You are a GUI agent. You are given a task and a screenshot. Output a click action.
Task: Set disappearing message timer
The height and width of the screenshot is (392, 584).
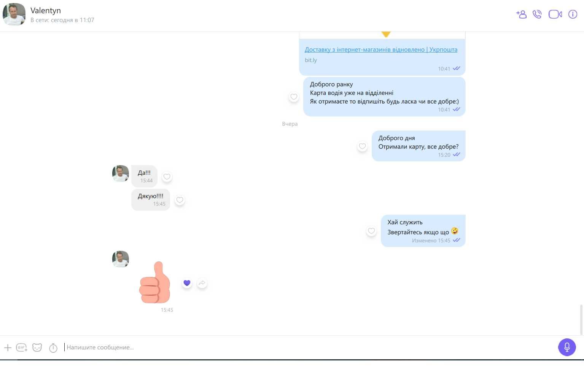tap(53, 347)
